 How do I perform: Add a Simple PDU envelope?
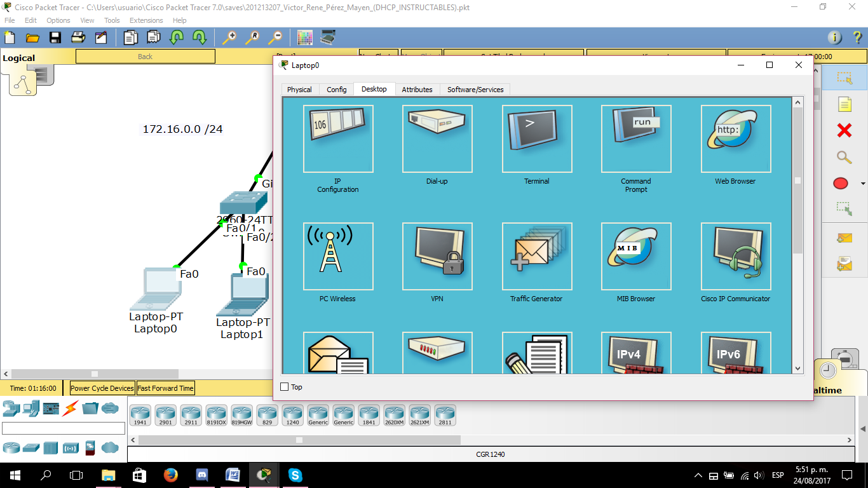coord(844,238)
